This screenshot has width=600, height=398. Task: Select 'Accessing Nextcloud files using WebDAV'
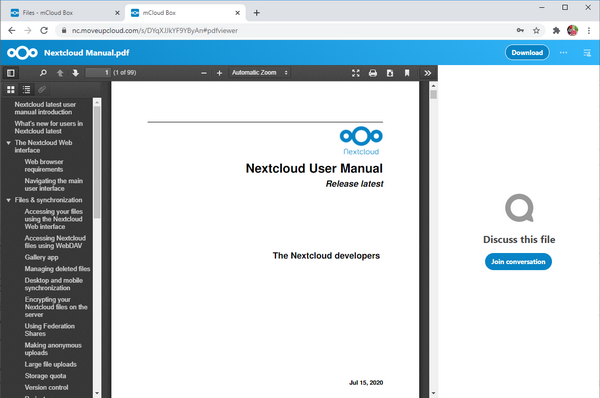click(55, 242)
